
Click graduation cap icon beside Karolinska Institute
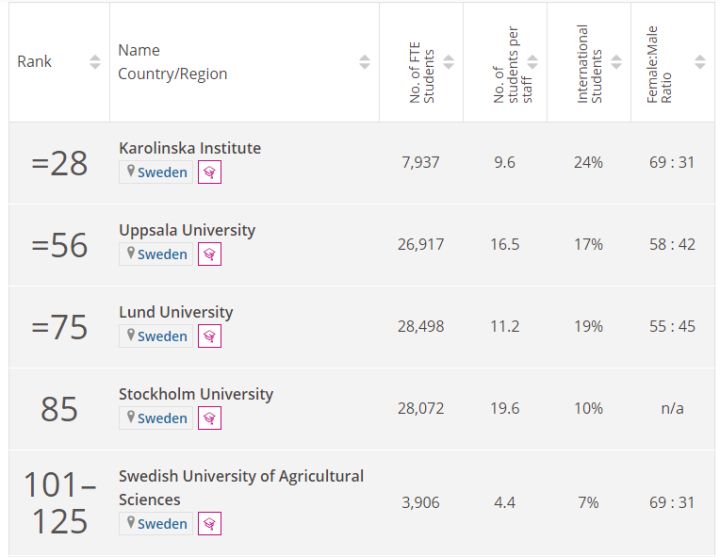point(209,172)
